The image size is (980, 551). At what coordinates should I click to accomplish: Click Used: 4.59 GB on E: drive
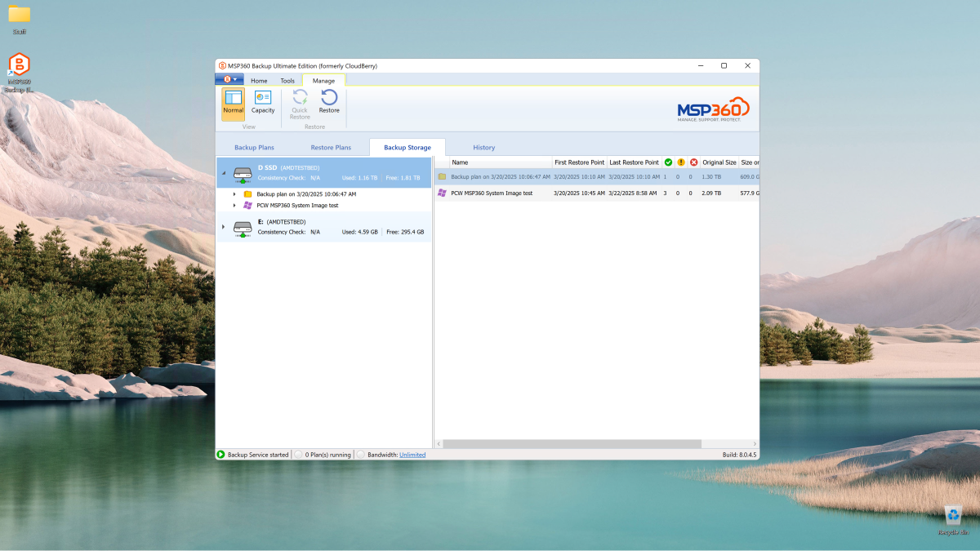(x=360, y=232)
